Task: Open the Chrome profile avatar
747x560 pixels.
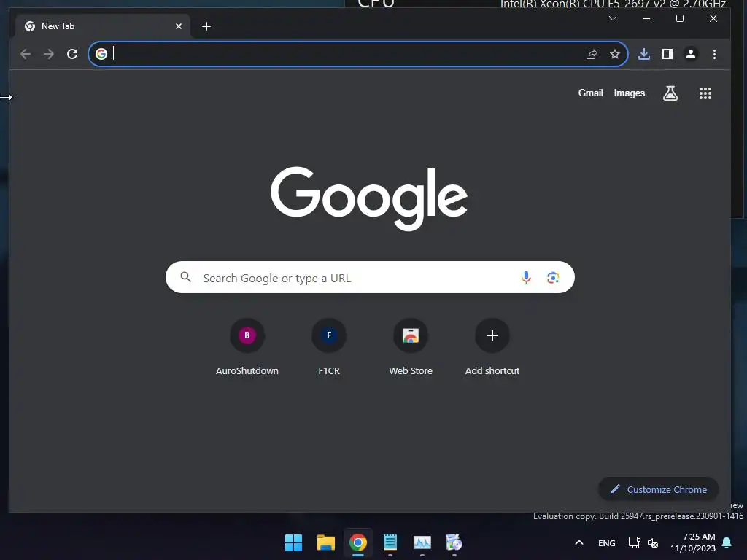Action: pyautogui.click(x=691, y=54)
